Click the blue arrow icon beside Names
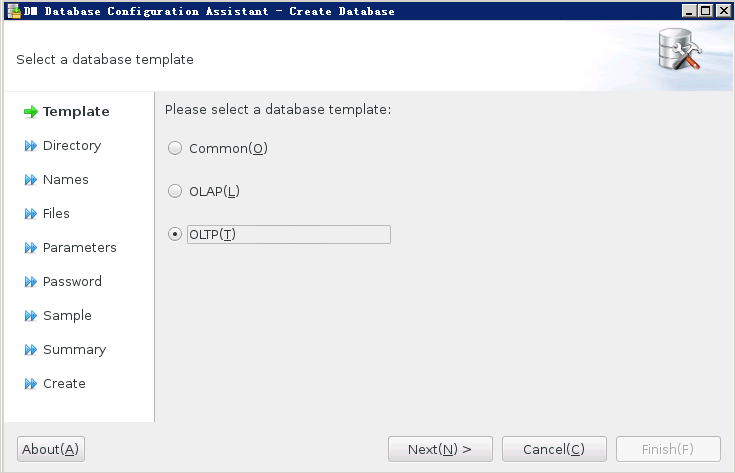Viewport: 735px width, 473px height. [x=30, y=180]
